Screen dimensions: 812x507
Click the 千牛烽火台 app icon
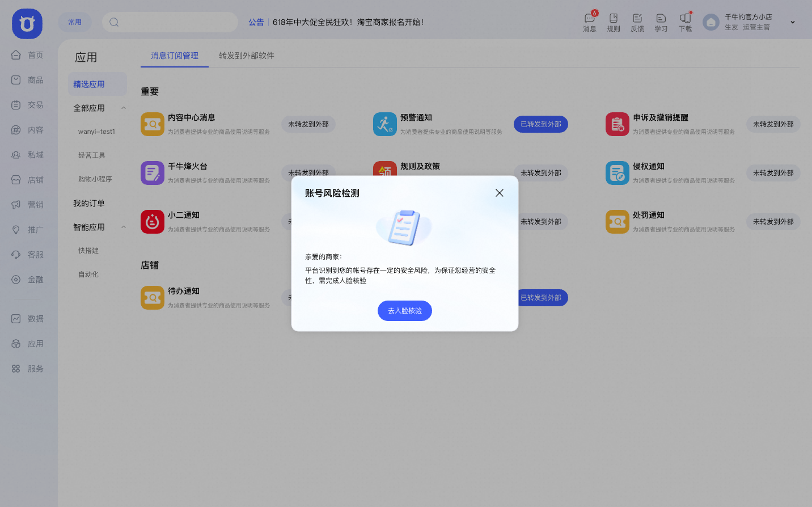(153, 173)
